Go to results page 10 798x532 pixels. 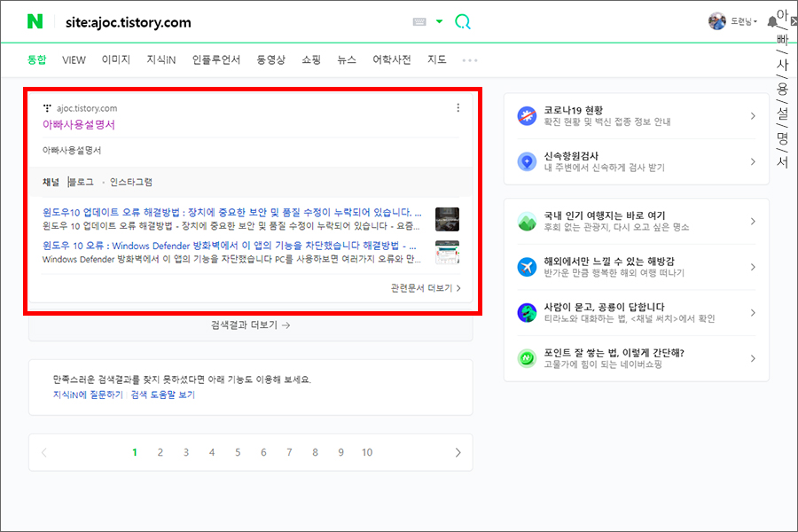(x=367, y=452)
